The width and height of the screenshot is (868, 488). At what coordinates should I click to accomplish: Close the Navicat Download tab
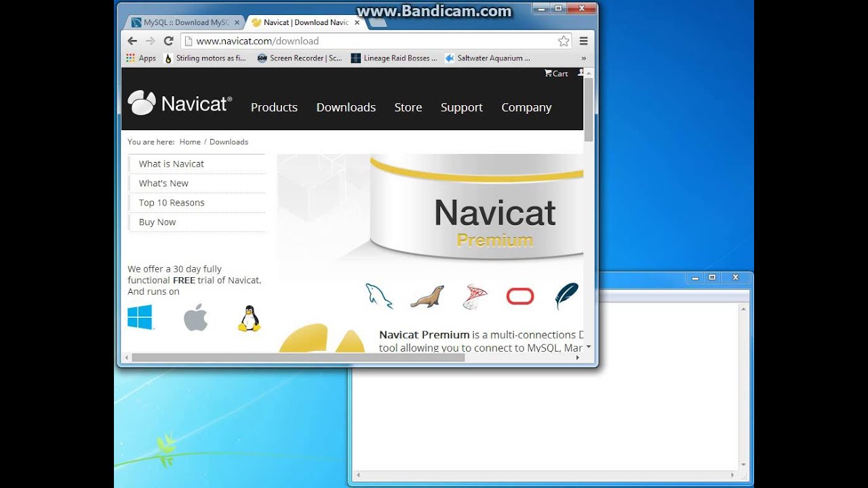click(x=357, y=22)
